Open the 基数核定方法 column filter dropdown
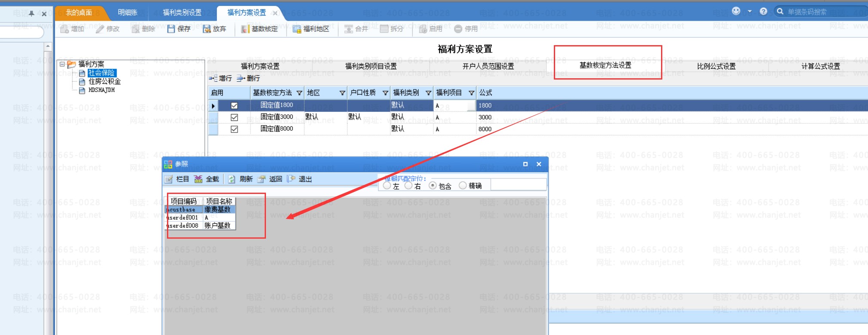Screen dimensions: 868x335 pos(299,93)
